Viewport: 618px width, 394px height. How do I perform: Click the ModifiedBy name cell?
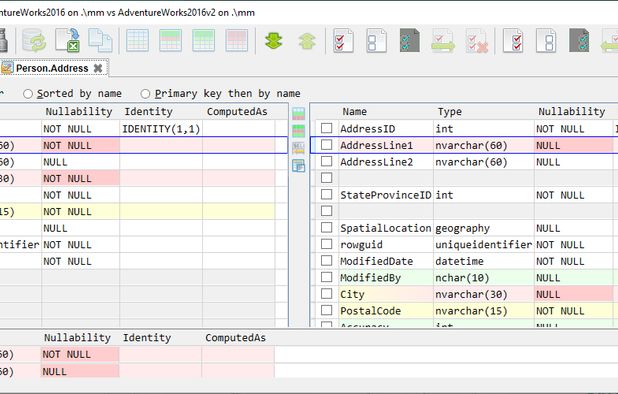386,278
